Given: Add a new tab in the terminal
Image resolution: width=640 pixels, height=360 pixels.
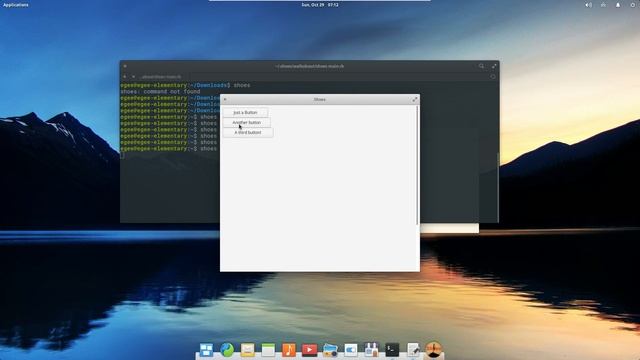Looking at the screenshot, I should pyautogui.click(x=125, y=77).
